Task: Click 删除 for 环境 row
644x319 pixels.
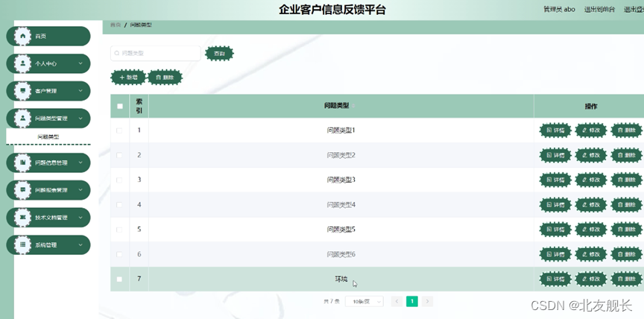Action: [627, 279]
